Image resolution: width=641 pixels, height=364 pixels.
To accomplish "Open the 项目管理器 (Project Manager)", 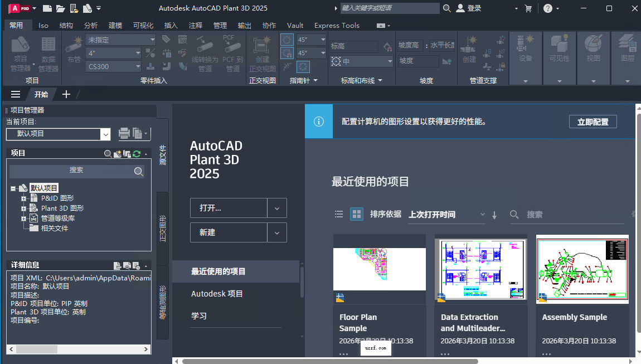I will coord(21,50).
